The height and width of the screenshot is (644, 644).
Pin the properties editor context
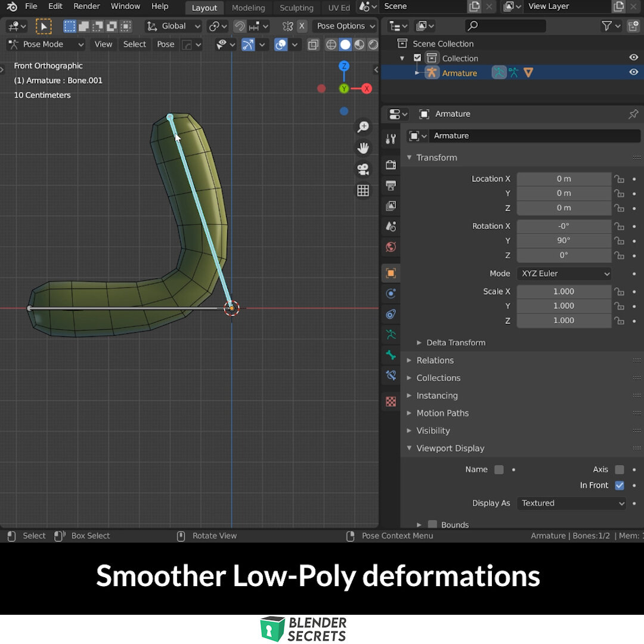click(x=633, y=114)
